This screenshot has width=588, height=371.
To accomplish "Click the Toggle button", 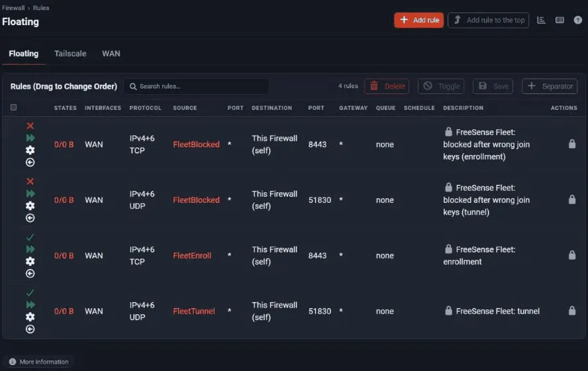I will click(x=441, y=86).
